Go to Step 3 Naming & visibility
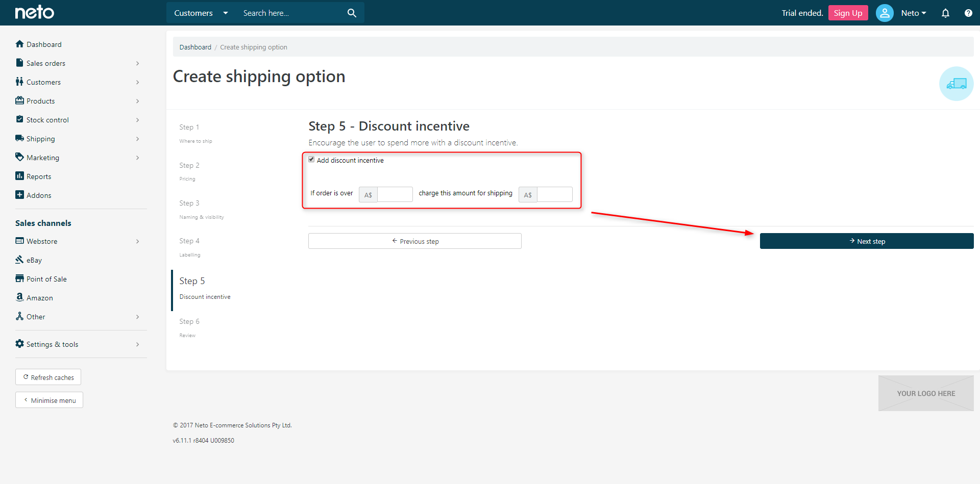Screen dimensions: 980x484 click(x=202, y=209)
